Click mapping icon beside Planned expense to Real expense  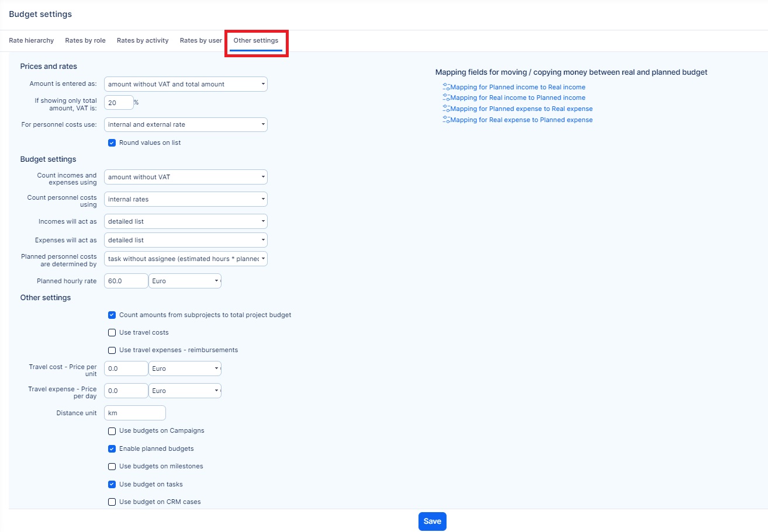click(x=446, y=109)
